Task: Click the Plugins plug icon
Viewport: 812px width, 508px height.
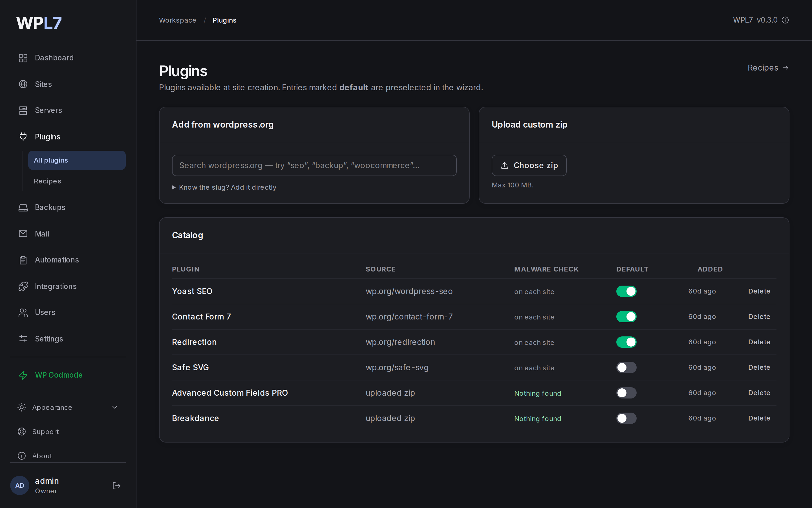Action: click(x=23, y=137)
